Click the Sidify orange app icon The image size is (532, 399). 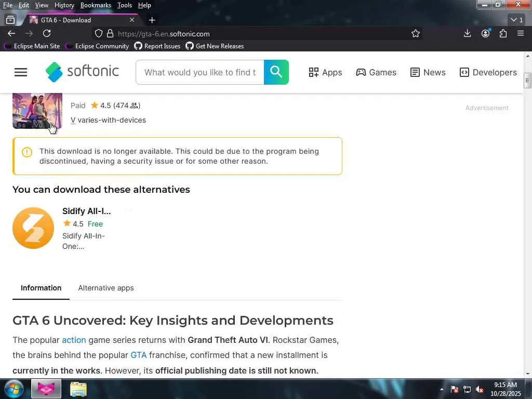click(x=33, y=228)
